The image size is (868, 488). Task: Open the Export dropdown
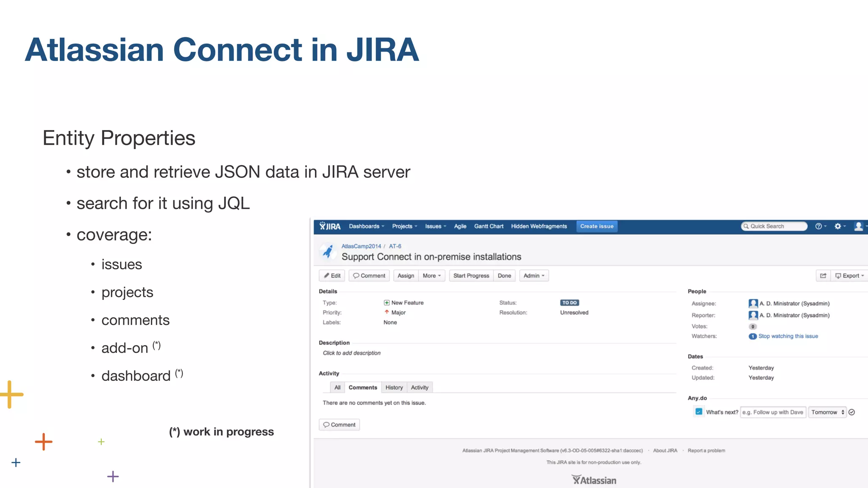pos(849,276)
